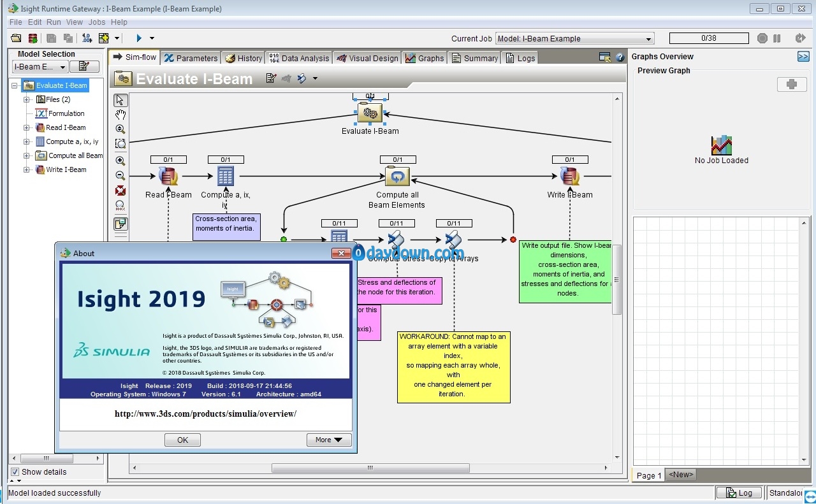This screenshot has width=816, height=504.
Task: Click the edit model button in Model Selection
Action: tap(84, 66)
